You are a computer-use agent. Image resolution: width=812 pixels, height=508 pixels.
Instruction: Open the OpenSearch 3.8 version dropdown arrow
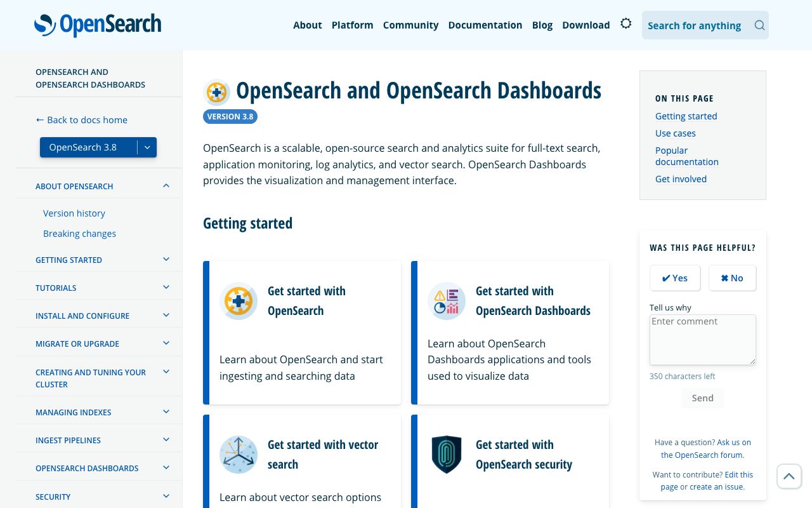pos(147,147)
